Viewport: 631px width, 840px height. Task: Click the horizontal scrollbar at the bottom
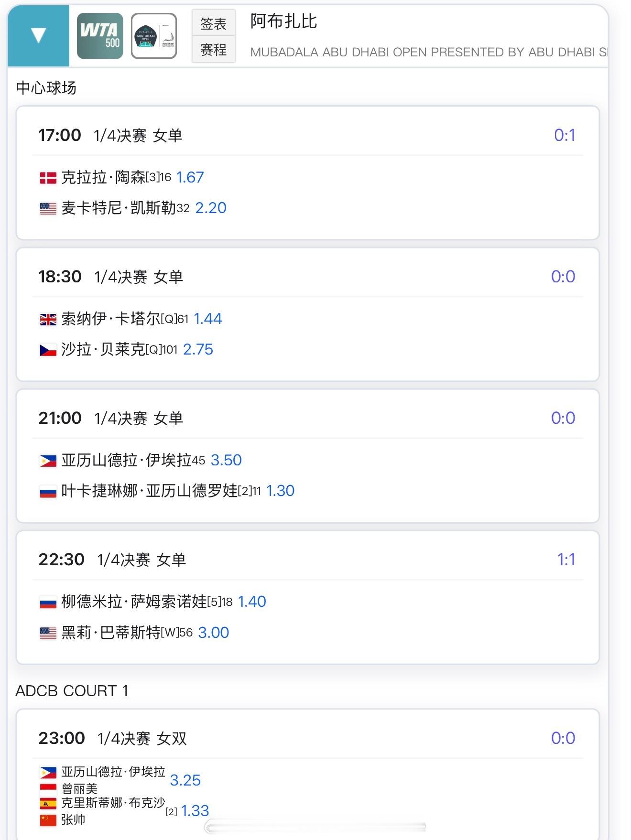315,827
